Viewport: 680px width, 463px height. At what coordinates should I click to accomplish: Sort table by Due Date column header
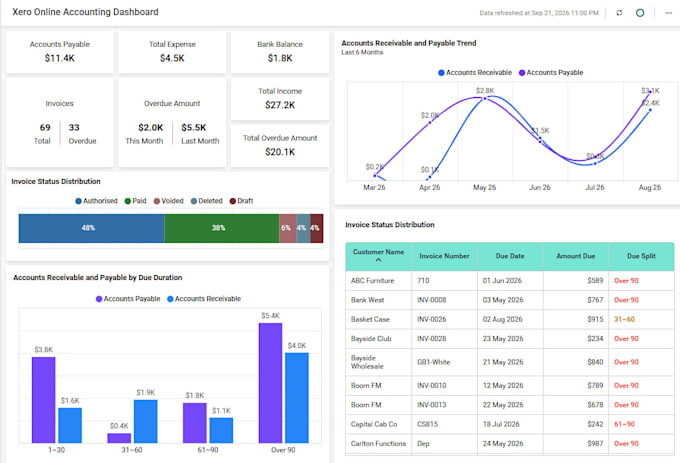coord(510,256)
